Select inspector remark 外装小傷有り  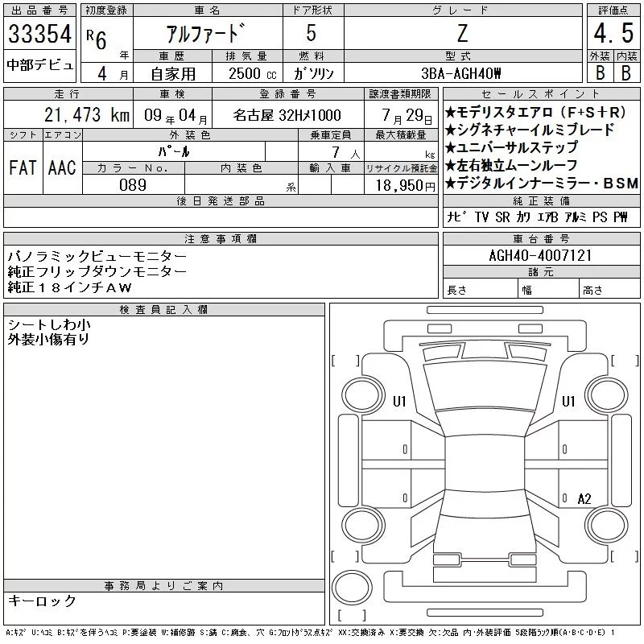click(x=48, y=340)
